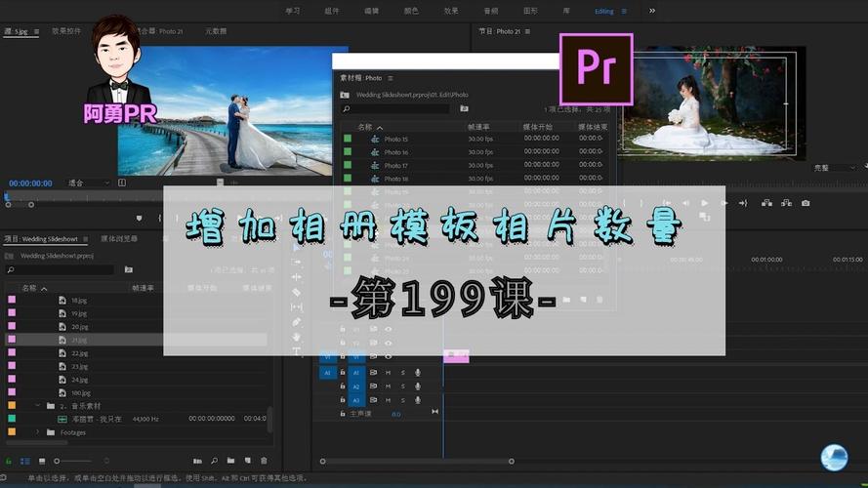This screenshot has height=488, width=868.
Task: Solo audio track A3
Action: pyautogui.click(x=403, y=399)
